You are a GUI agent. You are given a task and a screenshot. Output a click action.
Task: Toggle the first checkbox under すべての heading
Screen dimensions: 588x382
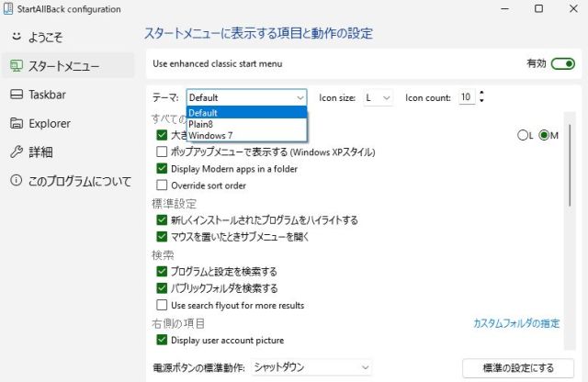(x=162, y=135)
